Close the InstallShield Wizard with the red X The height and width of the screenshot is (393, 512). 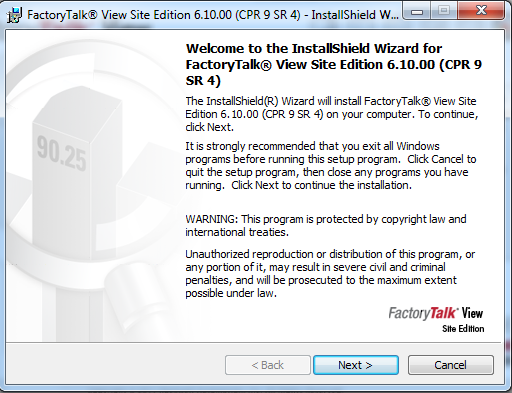click(481, 11)
